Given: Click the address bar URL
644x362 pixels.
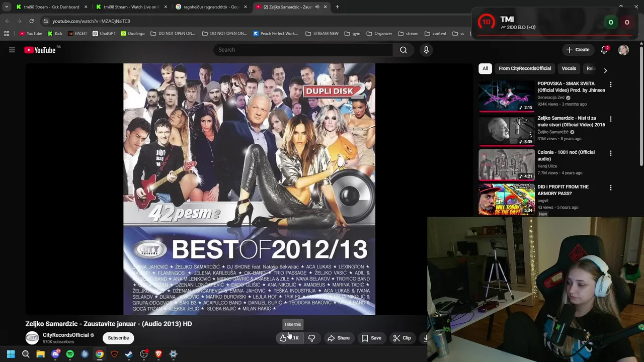Looking at the screenshot, I should coord(91,21).
